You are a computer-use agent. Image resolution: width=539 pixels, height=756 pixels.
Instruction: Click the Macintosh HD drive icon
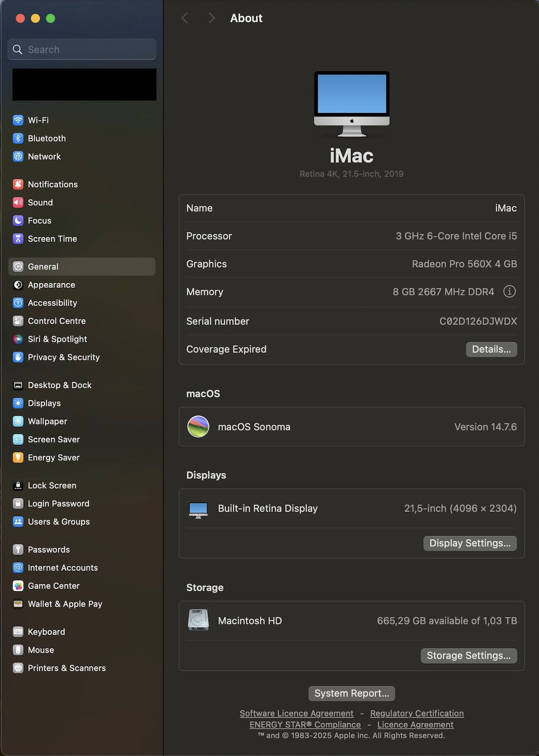point(198,620)
